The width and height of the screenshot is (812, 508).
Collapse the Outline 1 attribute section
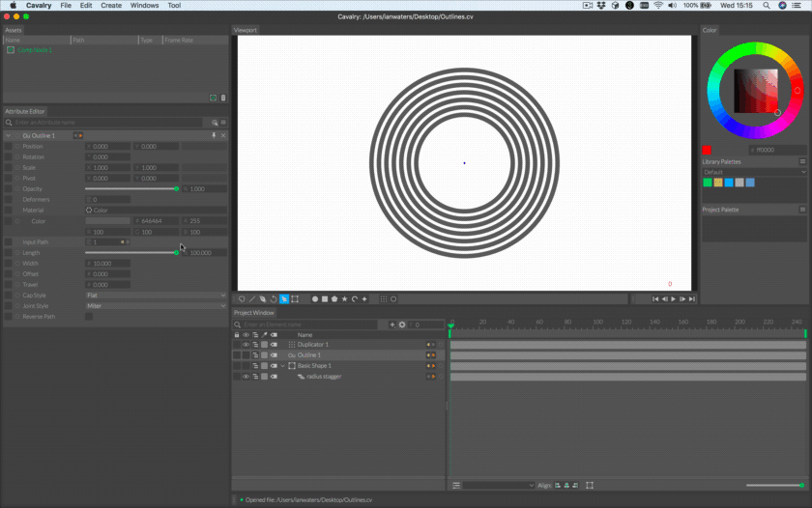(9, 135)
